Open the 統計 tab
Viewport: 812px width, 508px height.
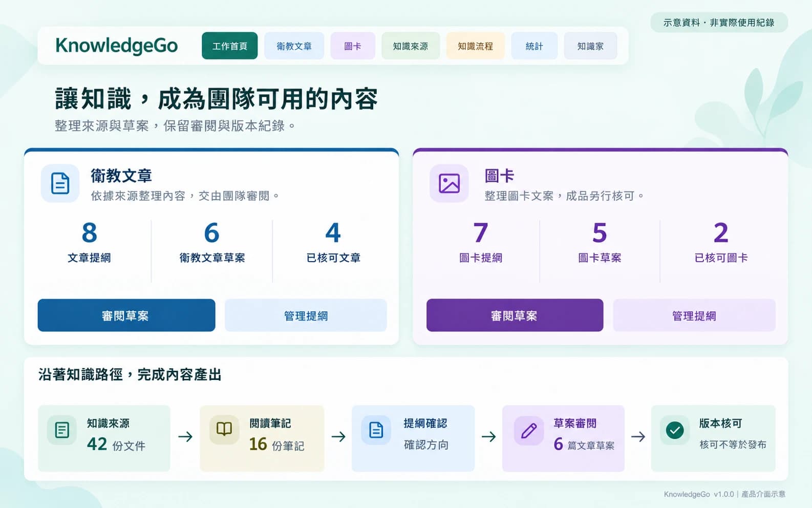click(535, 46)
